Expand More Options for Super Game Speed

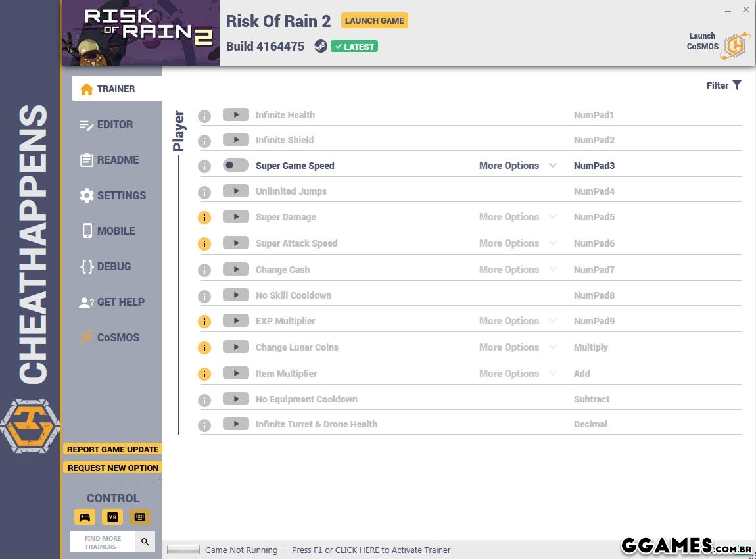click(517, 166)
